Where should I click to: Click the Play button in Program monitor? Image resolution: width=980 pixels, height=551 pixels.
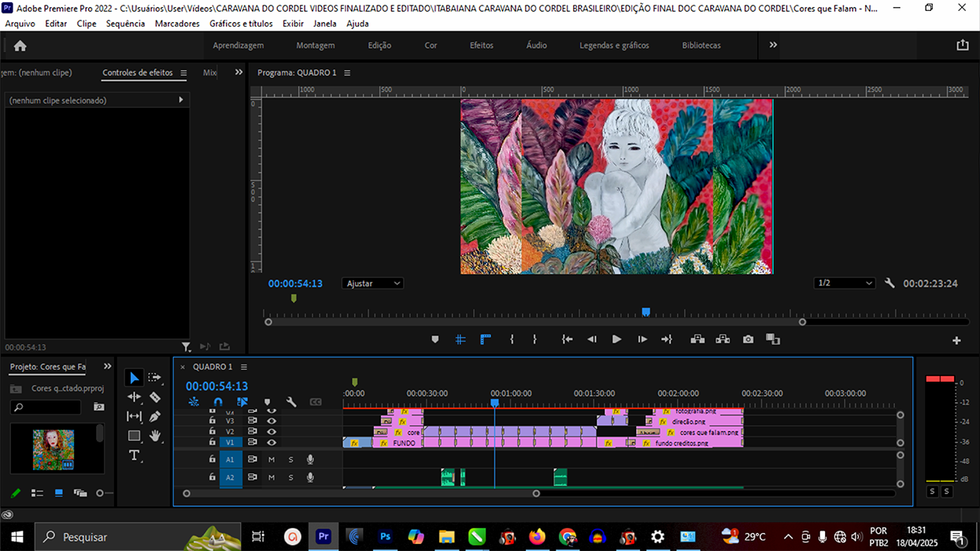pyautogui.click(x=616, y=339)
